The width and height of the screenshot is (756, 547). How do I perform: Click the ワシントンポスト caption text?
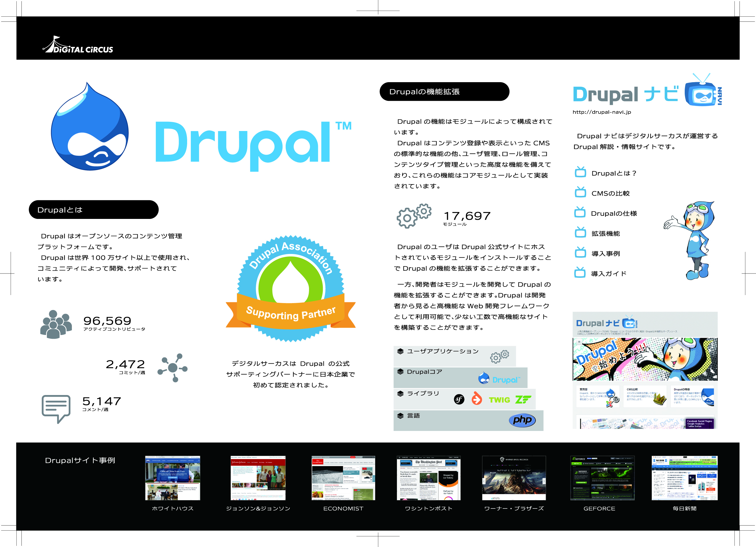pyautogui.click(x=429, y=508)
